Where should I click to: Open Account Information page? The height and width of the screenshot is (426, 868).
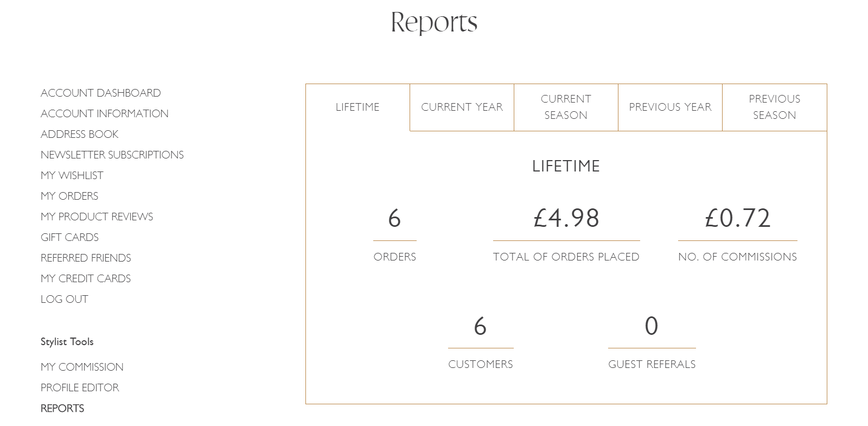coord(104,113)
